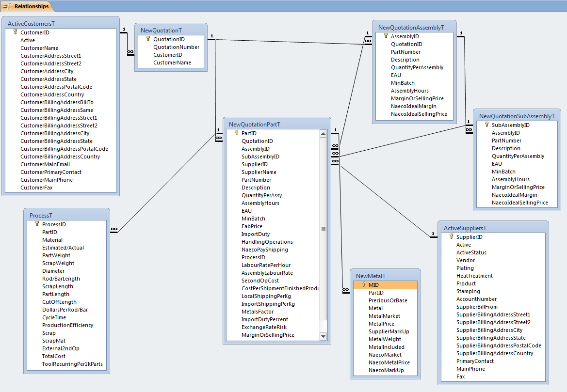
Task: Select the highlighted MID field in NewMetalT
Action: 385,285
